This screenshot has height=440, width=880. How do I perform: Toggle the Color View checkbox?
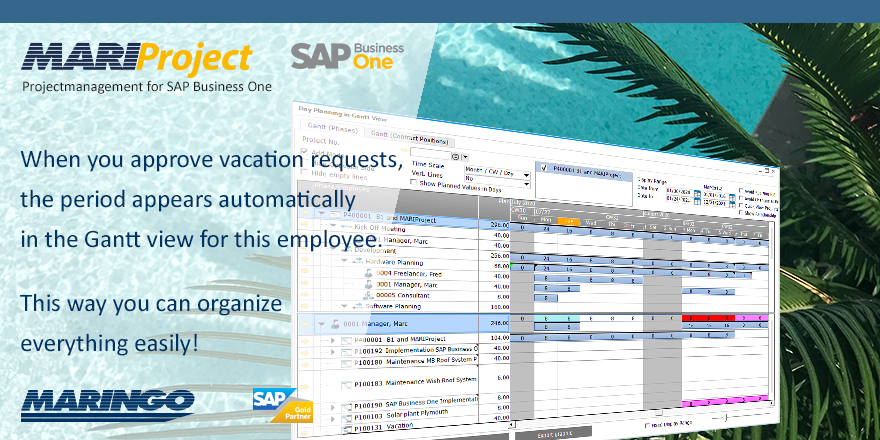pyautogui.click(x=741, y=207)
